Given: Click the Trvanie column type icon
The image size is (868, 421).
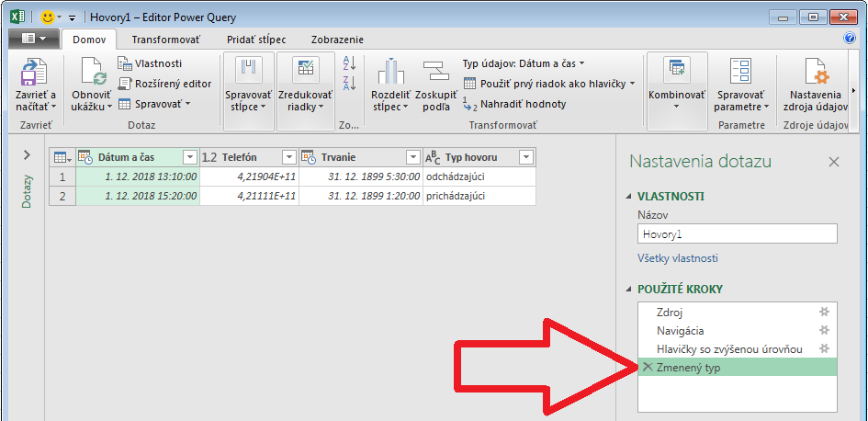Looking at the screenshot, I should click(x=309, y=158).
